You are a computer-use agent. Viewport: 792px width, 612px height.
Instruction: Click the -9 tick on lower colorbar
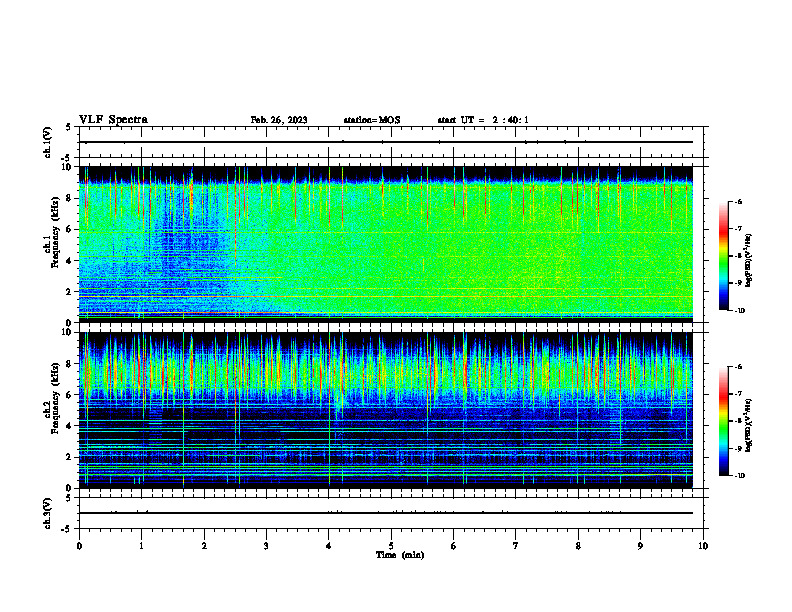coord(737,448)
